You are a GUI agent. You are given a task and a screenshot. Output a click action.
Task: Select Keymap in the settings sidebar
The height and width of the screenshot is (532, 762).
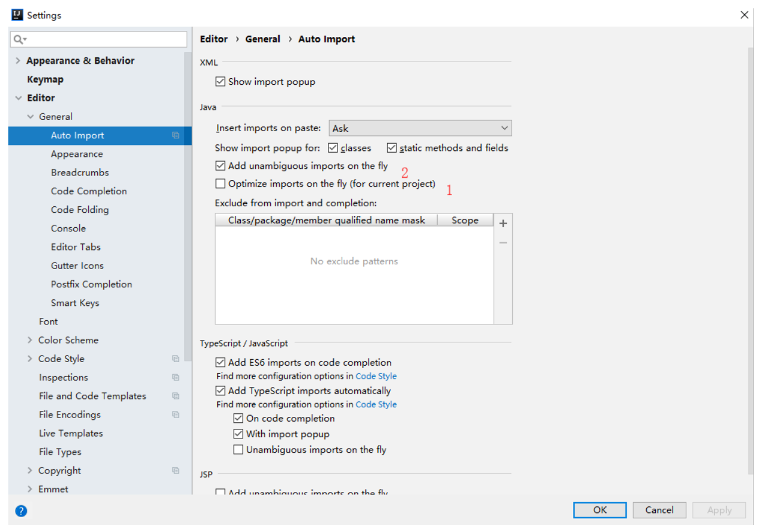pos(44,79)
